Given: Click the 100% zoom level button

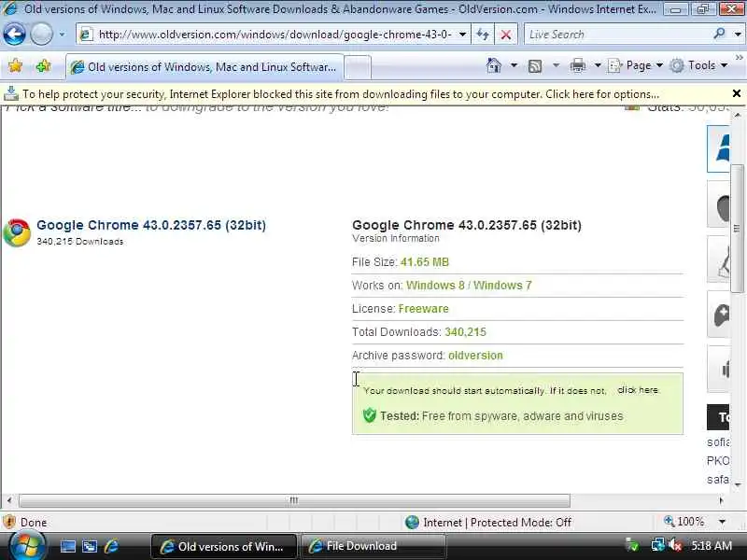Looking at the screenshot, I should click(x=684, y=522).
